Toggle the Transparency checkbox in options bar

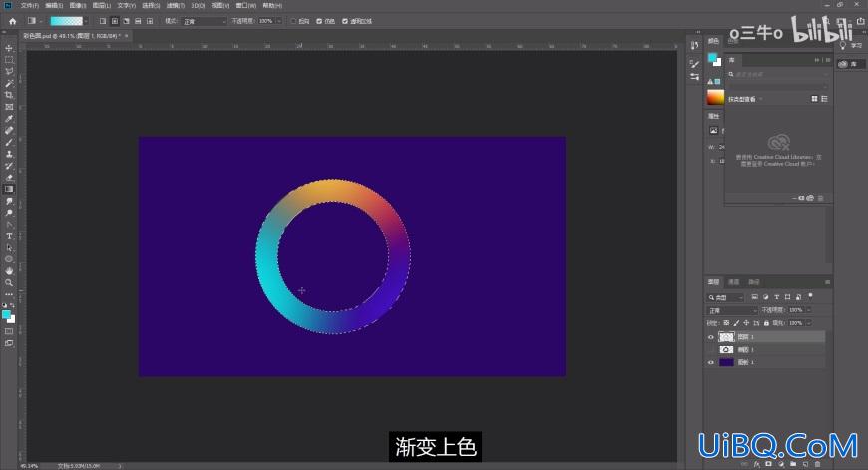(x=345, y=21)
